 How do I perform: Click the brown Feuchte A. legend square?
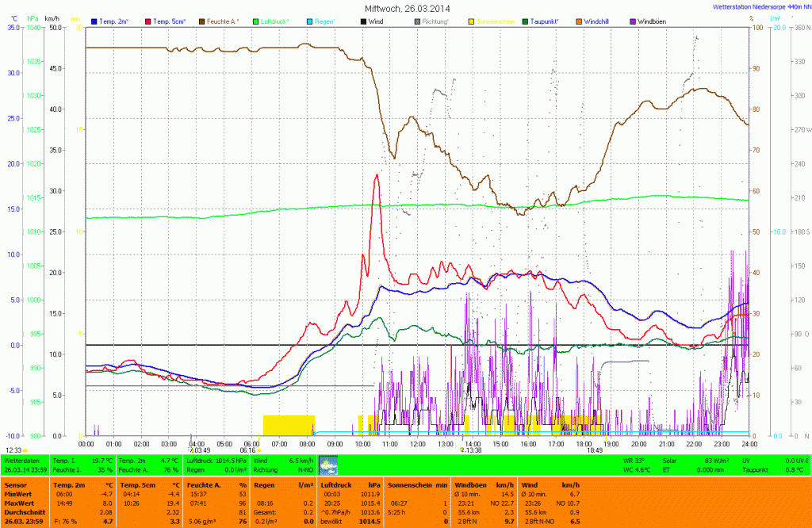tap(203, 20)
